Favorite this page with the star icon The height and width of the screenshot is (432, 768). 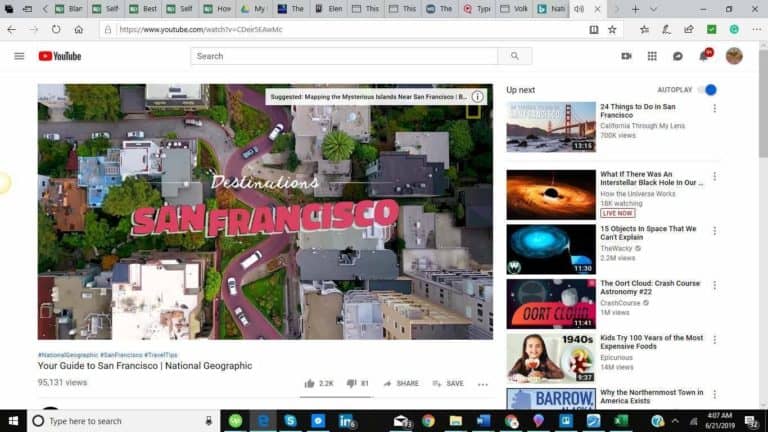(612, 29)
